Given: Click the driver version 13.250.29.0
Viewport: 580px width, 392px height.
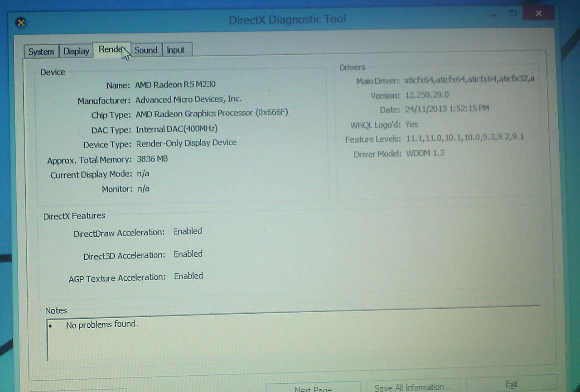Looking at the screenshot, I should tap(427, 95).
